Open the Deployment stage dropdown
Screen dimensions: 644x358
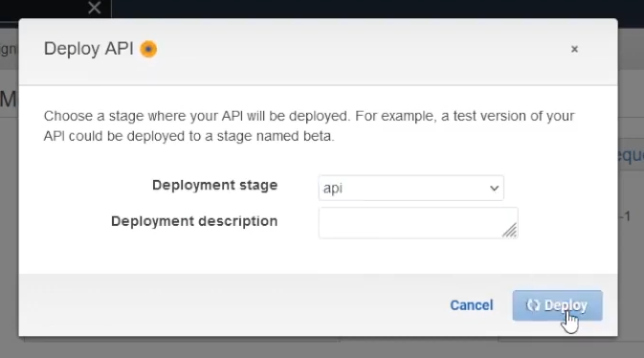411,189
